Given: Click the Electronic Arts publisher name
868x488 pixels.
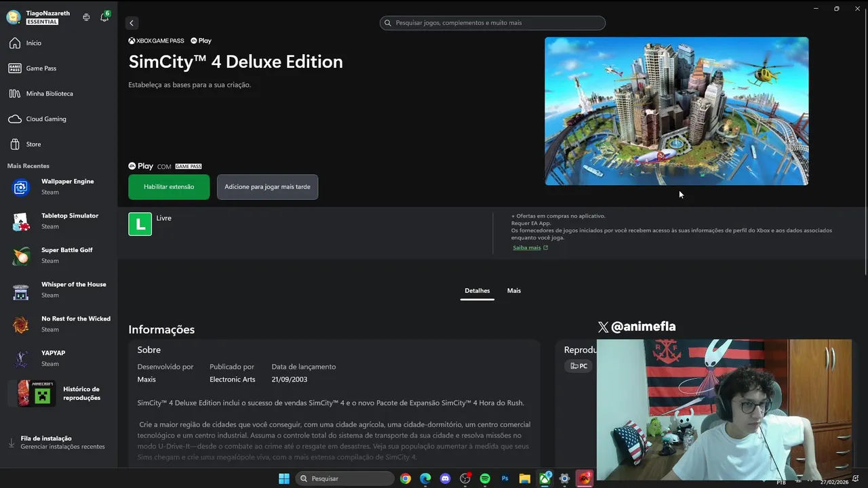Looking at the screenshot, I should tap(233, 380).
